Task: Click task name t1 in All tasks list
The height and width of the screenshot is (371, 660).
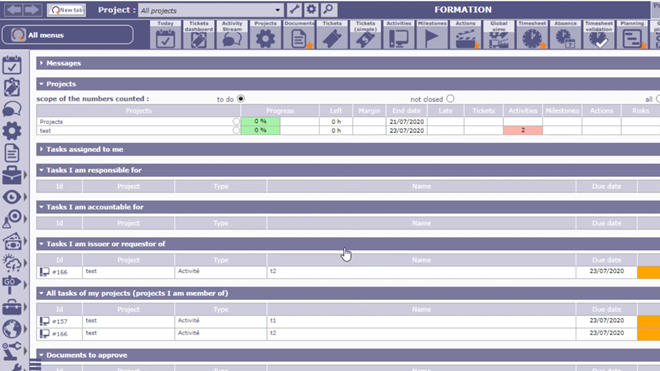Action: tap(273, 320)
